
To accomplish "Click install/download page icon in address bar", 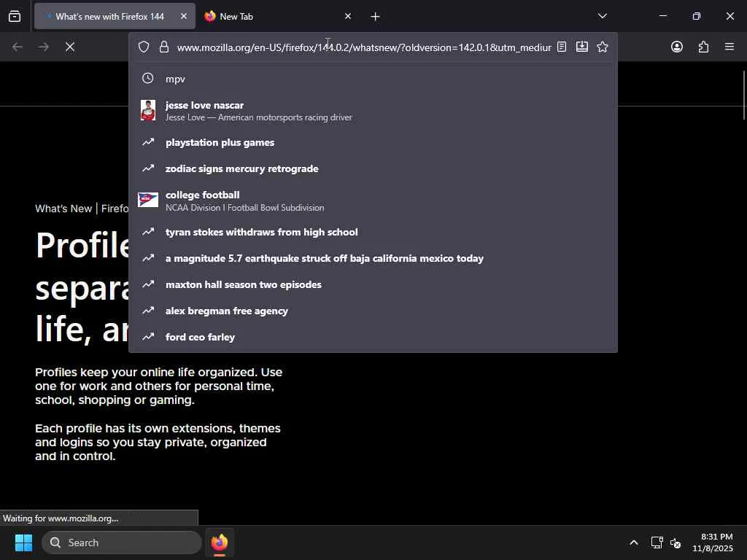I will pos(581,47).
